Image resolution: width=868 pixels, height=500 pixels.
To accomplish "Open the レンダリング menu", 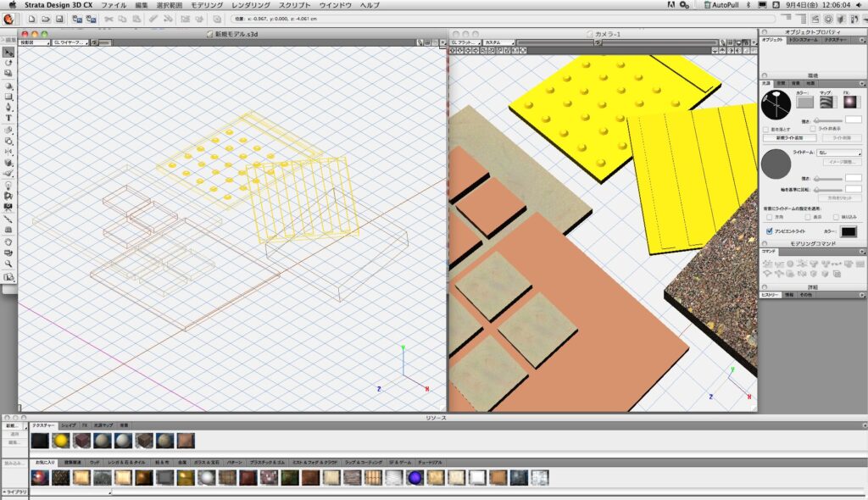I will tap(250, 5).
